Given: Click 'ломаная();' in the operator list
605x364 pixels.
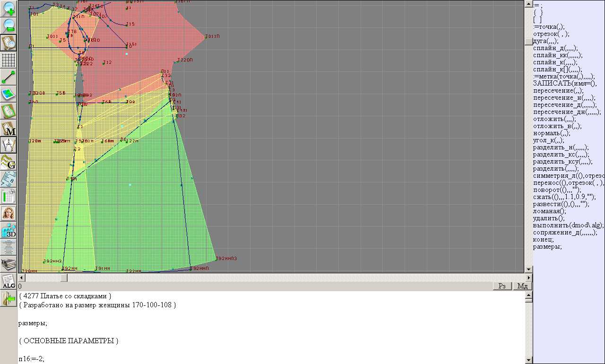Looking at the screenshot, I should [x=549, y=211].
